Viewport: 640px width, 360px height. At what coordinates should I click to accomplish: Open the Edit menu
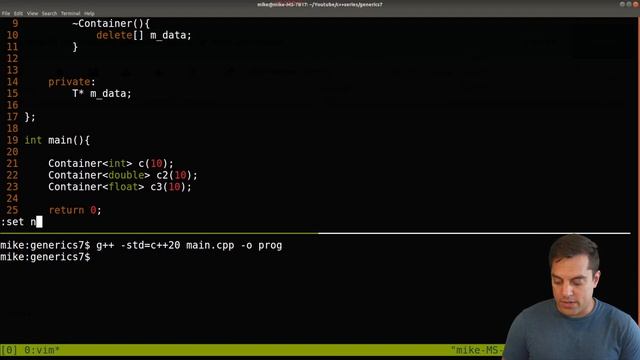(18, 13)
